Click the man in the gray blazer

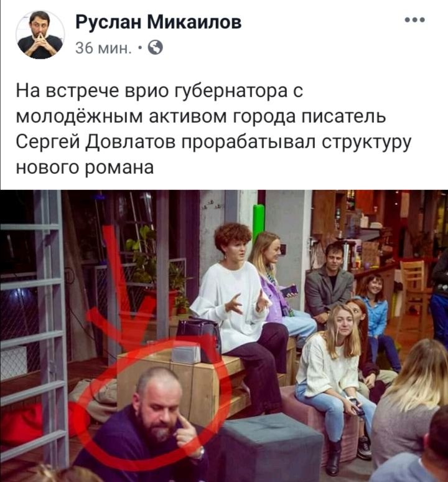[x=329, y=283]
